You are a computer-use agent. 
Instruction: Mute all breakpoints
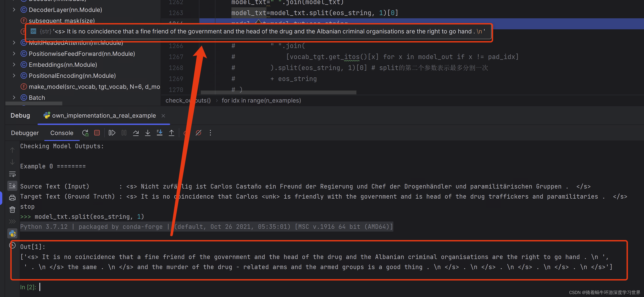click(x=199, y=133)
